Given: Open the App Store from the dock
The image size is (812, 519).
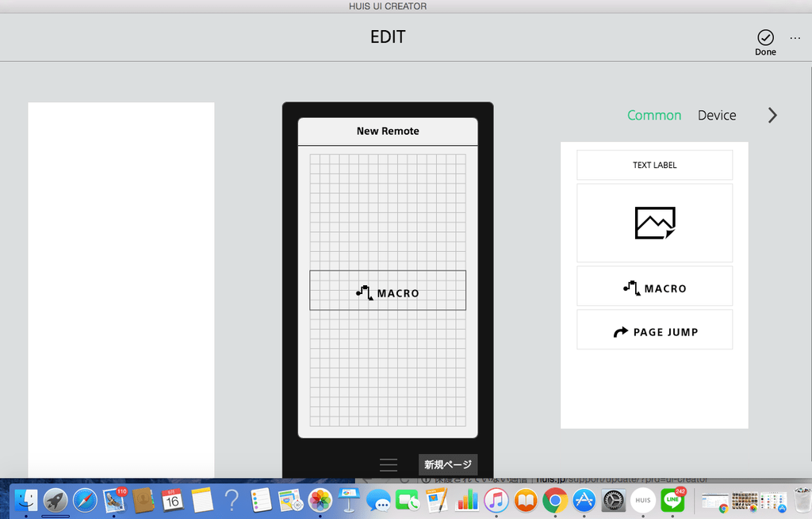Looking at the screenshot, I should click(584, 500).
